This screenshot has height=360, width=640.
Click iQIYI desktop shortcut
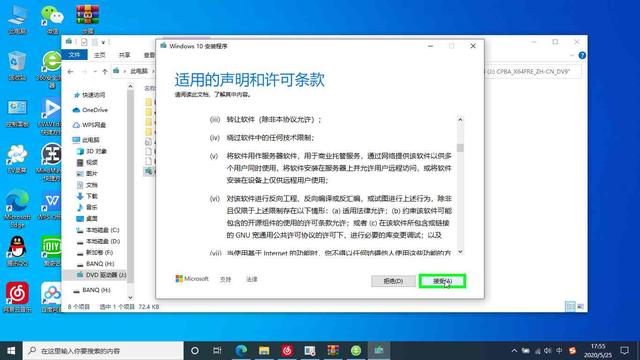[51, 251]
